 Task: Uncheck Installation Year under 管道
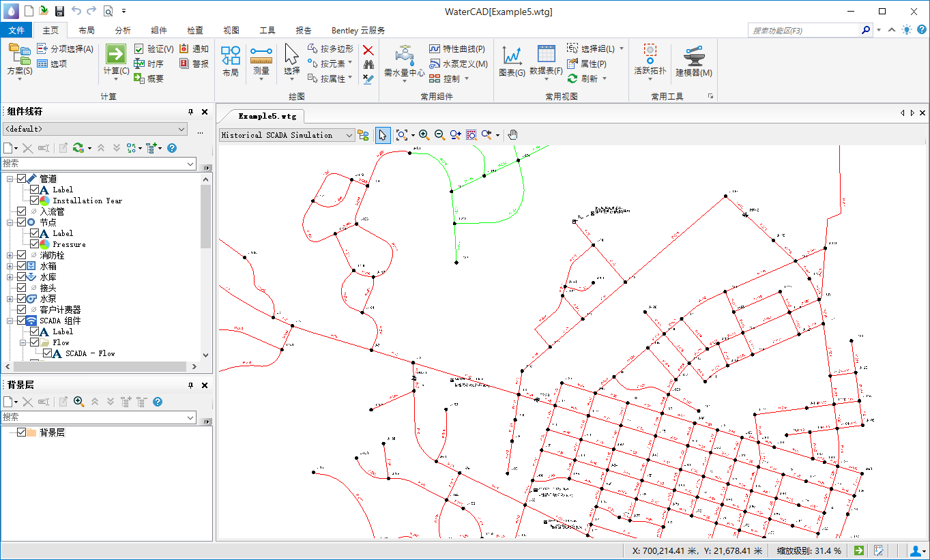pyautogui.click(x=35, y=201)
